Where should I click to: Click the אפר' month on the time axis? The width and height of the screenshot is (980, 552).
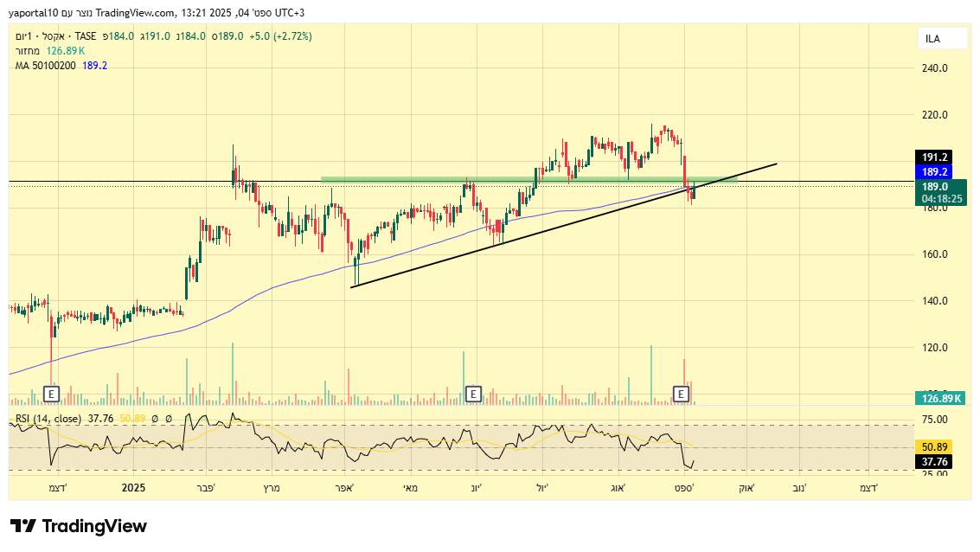point(343,488)
